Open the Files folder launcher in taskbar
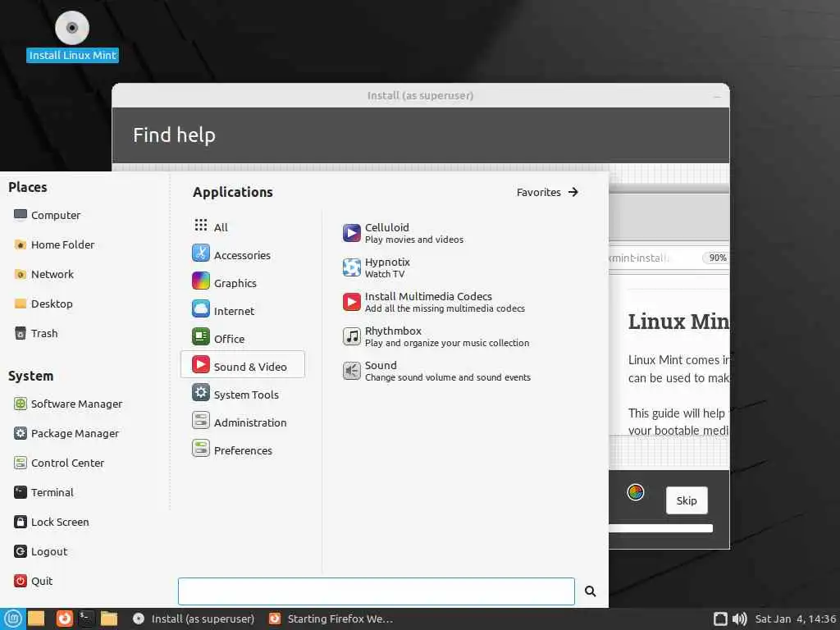The height and width of the screenshot is (630, 840). (109, 619)
